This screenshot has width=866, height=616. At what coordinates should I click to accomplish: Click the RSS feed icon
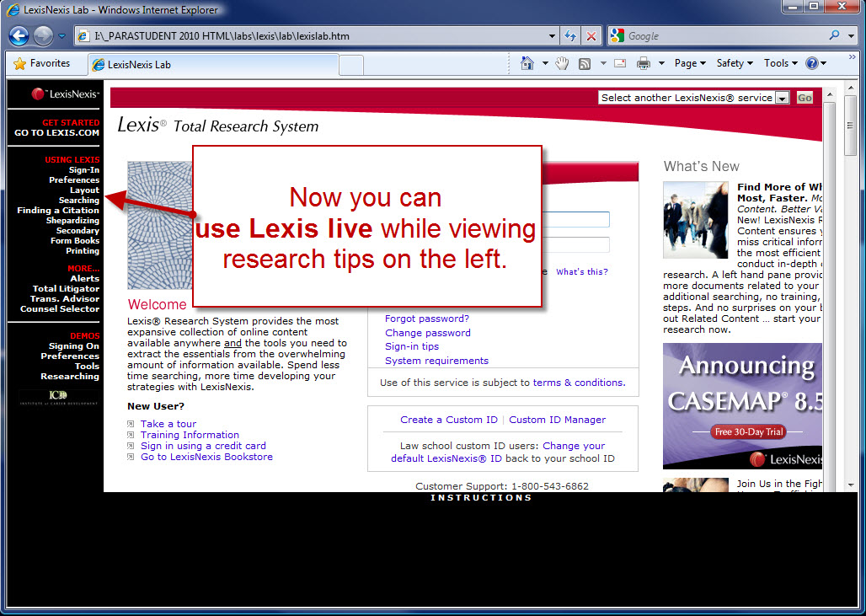(584, 63)
